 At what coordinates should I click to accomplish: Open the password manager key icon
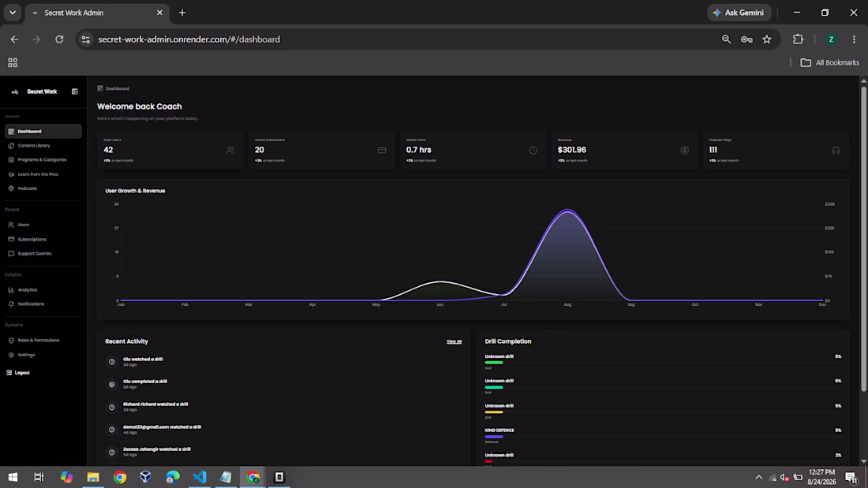746,39
